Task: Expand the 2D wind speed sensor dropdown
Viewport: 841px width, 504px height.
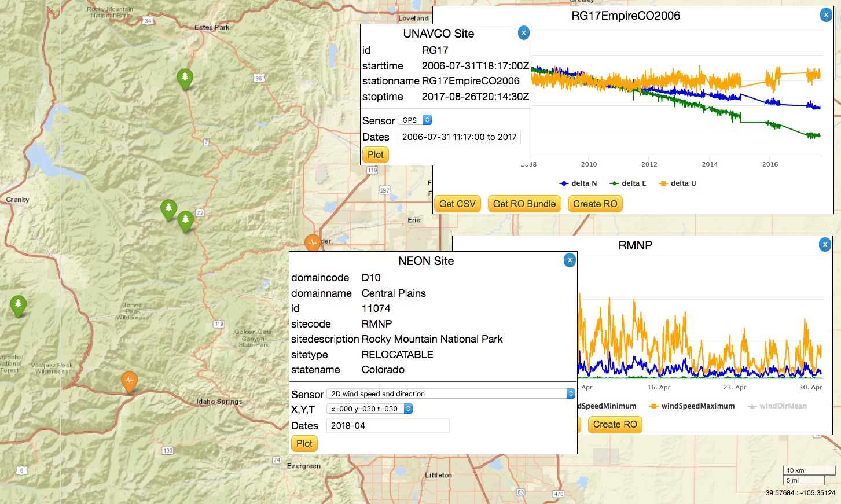Action: click(x=450, y=394)
